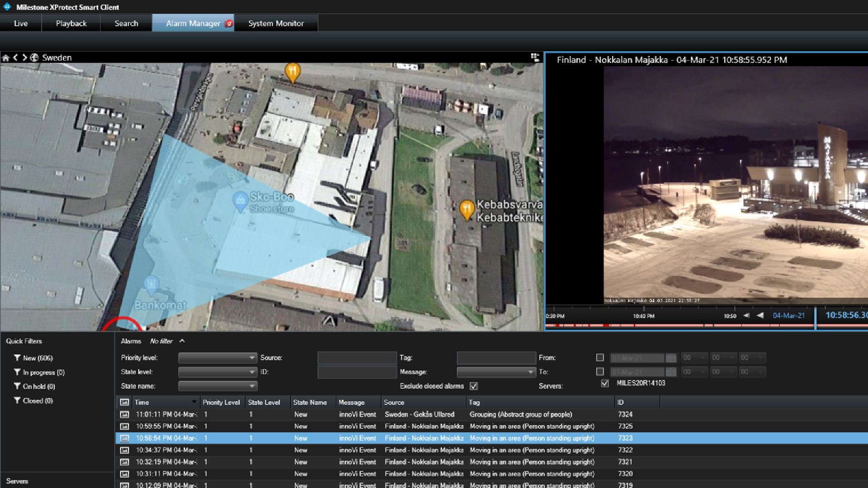Open From hour dropdown
The height and width of the screenshot is (488, 868).
694,358
